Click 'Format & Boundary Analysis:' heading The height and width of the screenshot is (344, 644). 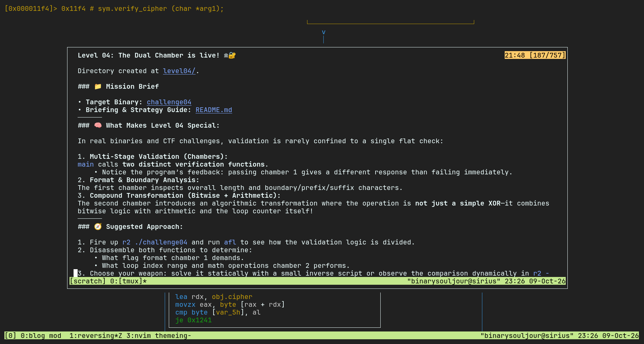[144, 180]
